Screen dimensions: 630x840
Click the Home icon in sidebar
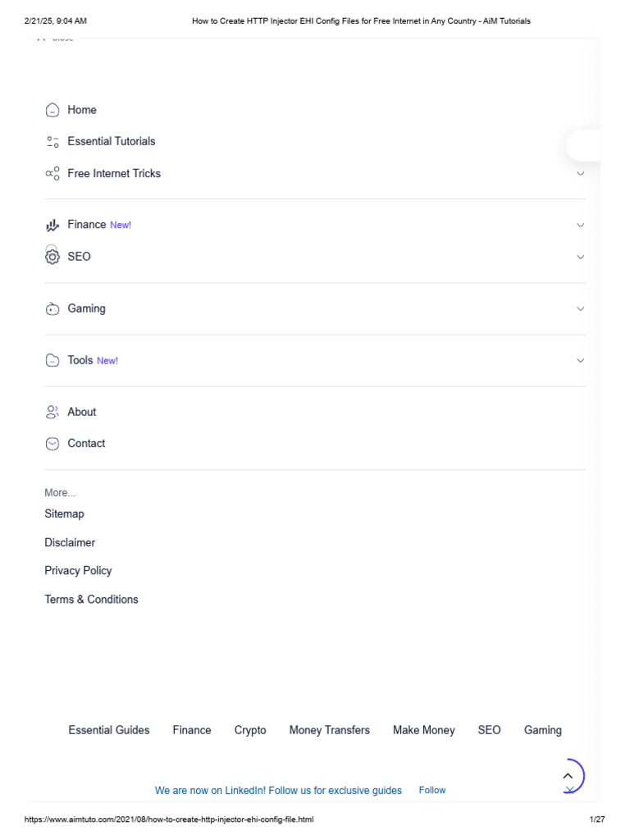click(x=52, y=110)
